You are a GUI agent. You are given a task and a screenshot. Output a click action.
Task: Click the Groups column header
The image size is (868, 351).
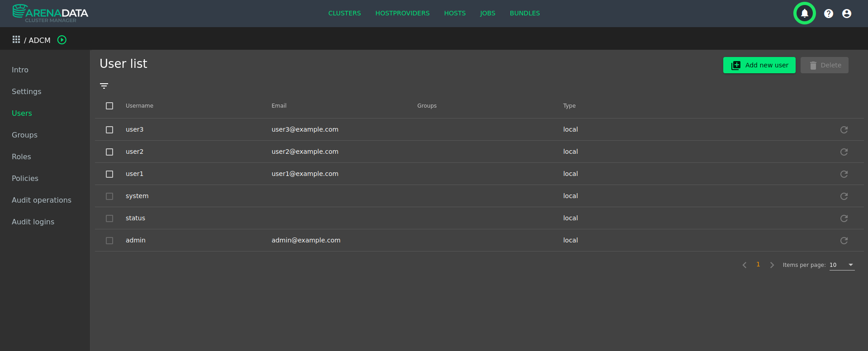[x=427, y=106]
